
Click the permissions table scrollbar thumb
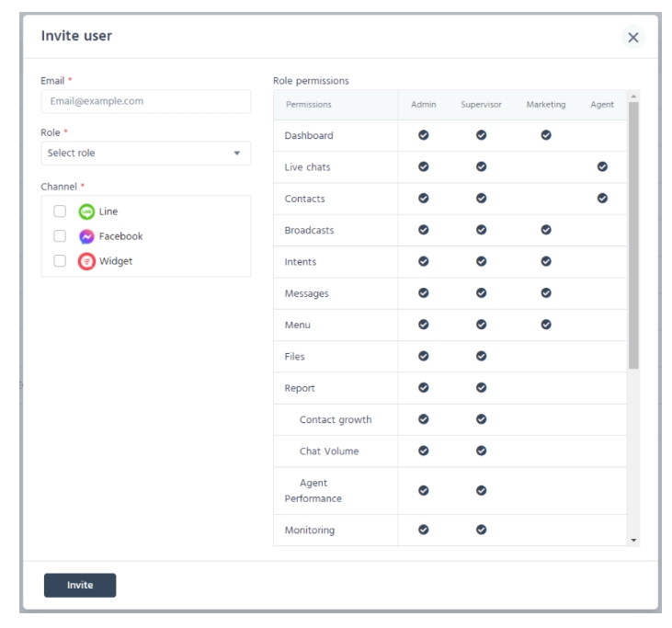pyautogui.click(x=633, y=234)
